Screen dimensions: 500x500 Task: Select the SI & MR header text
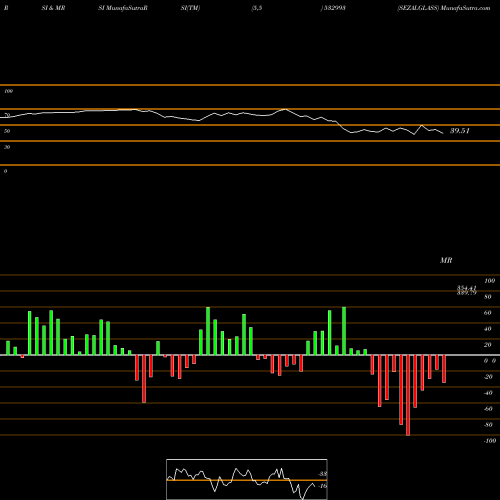(53, 8)
